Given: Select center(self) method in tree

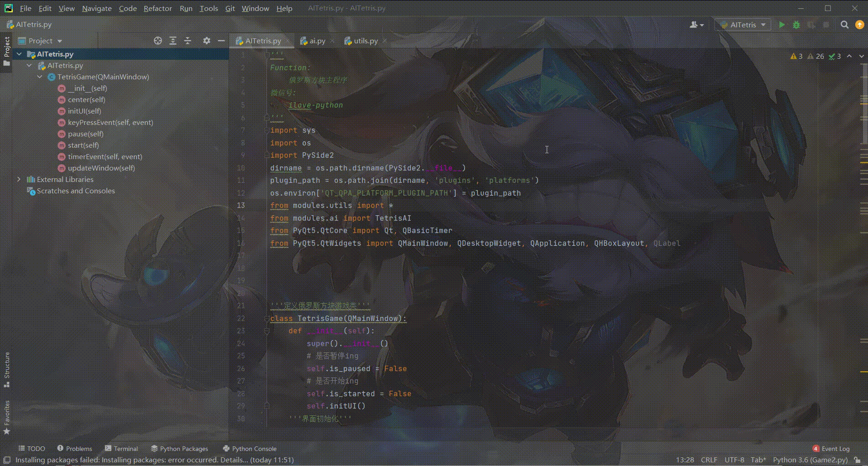Looking at the screenshot, I should (x=86, y=100).
